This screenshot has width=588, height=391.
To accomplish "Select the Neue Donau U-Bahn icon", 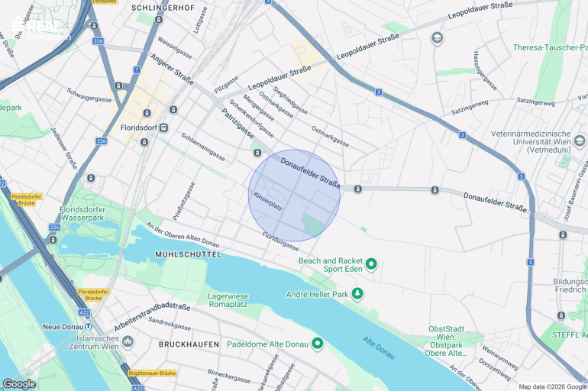I will pos(89,327).
